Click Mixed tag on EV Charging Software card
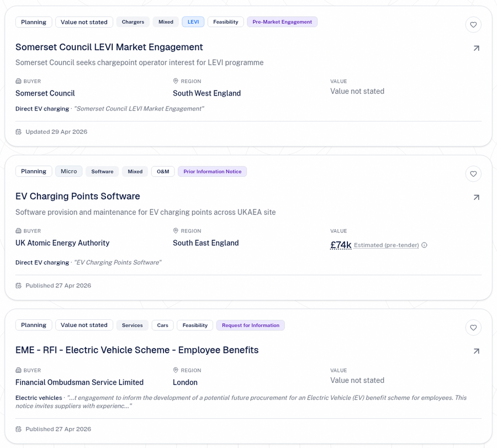This screenshot has width=497, height=448. [x=135, y=172]
